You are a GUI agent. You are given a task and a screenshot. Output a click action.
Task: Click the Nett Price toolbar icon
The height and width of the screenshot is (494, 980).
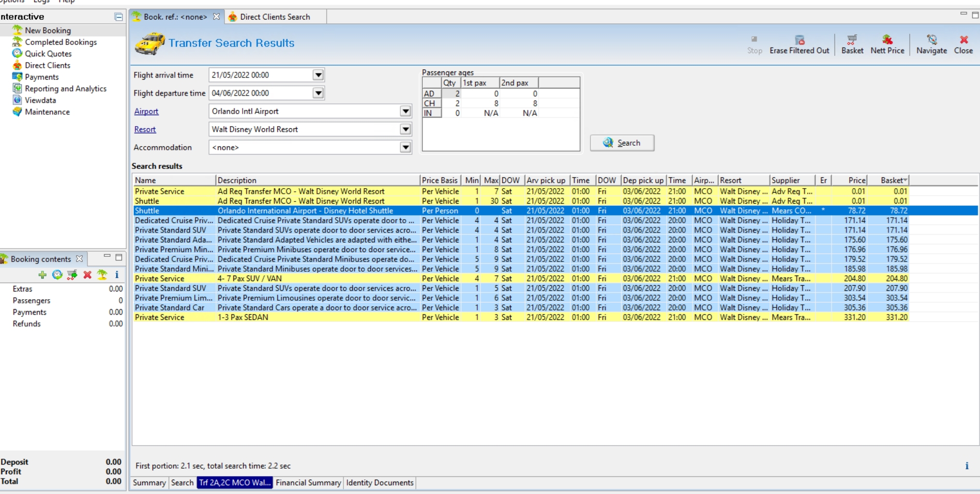(x=887, y=40)
